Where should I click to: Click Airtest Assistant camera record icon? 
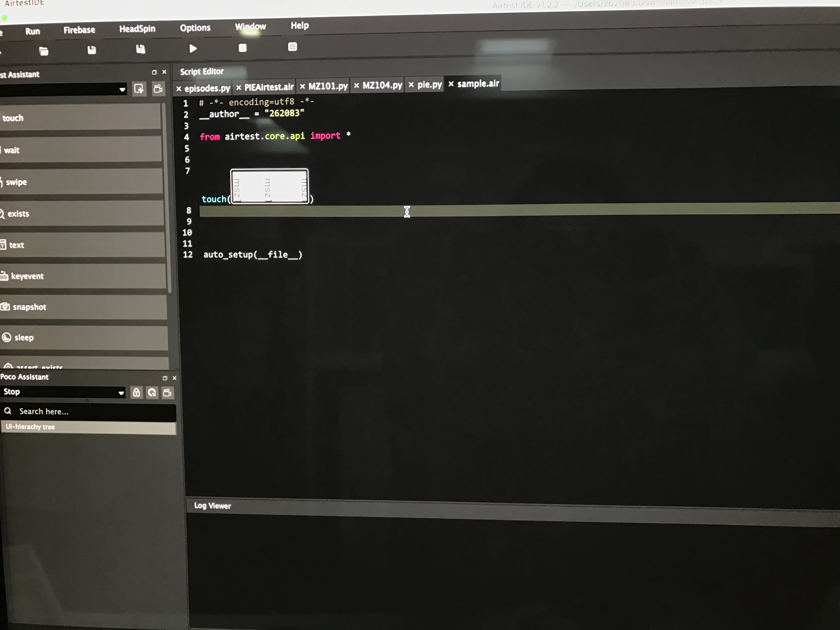tap(158, 89)
